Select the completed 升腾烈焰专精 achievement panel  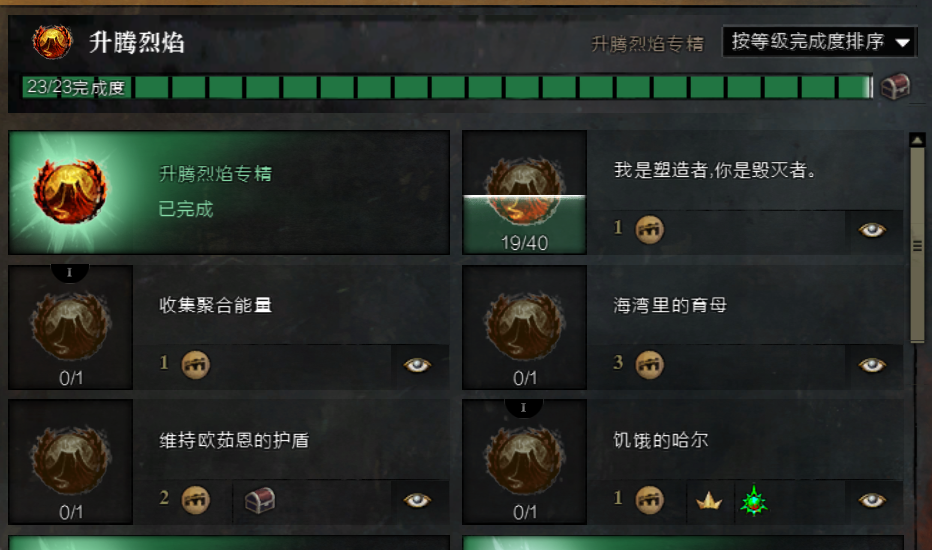coord(229,192)
